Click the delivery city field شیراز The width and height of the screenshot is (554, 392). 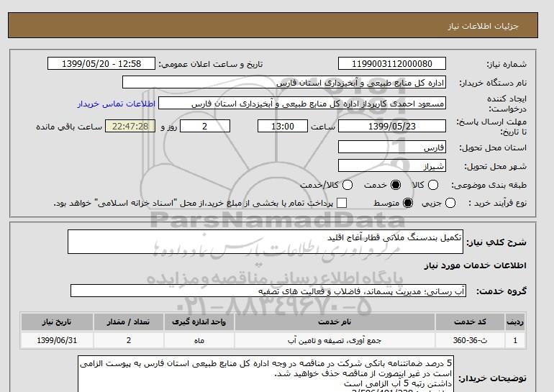pos(392,165)
